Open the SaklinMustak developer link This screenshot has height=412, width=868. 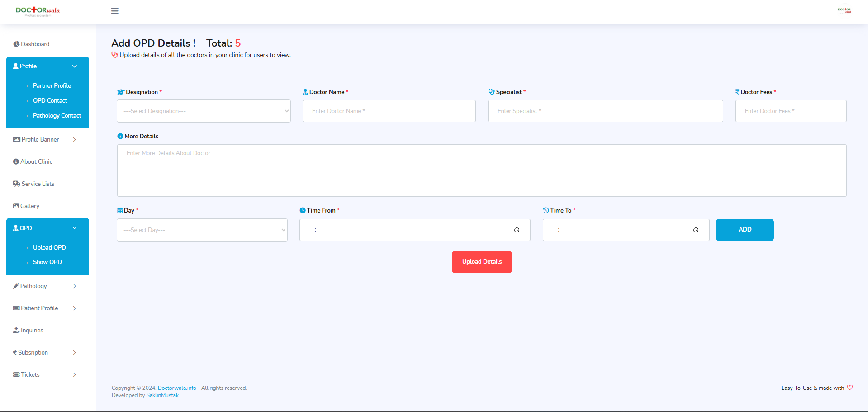[162, 395]
